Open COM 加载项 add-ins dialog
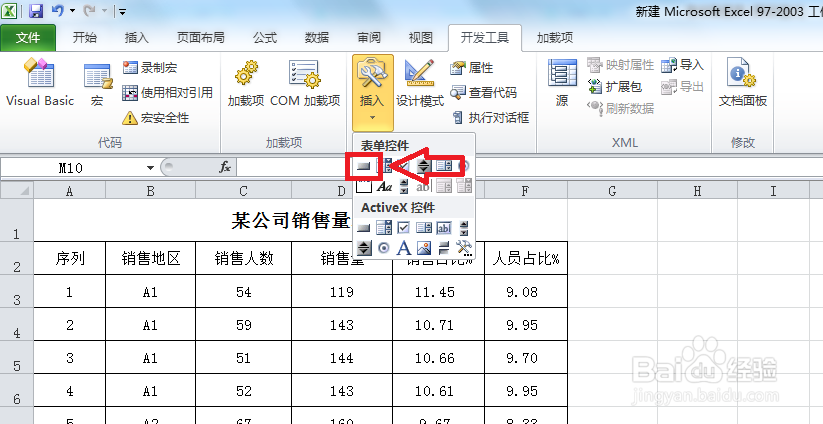 [305, 82]
